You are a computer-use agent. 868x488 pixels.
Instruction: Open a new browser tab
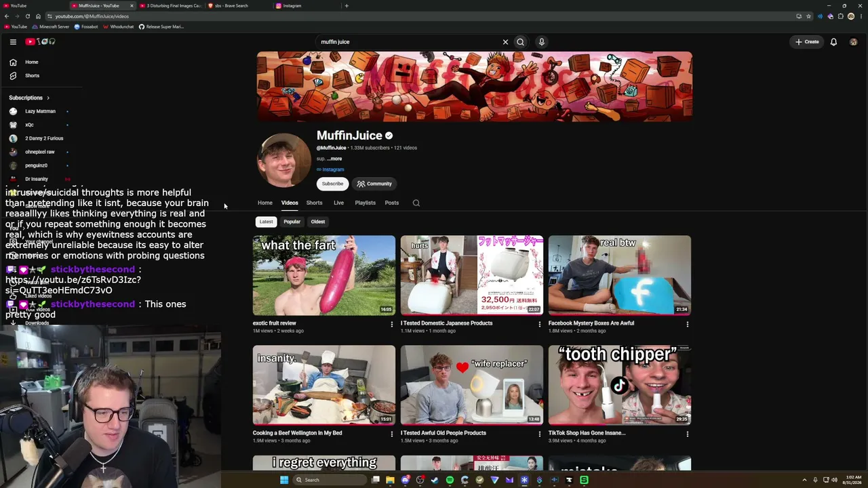pos(347,5)
